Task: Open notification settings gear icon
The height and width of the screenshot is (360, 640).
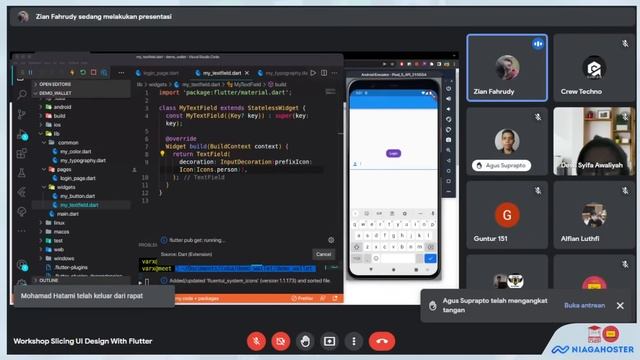Action: point(331,240)
